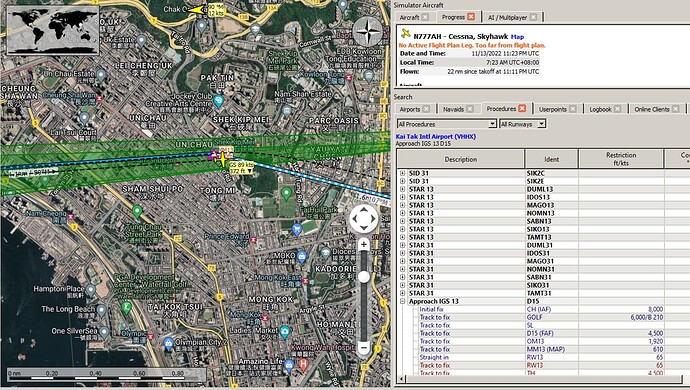
Task: Click the yellow AI aircraft near Chak On
Action: [x=198, y=10]
